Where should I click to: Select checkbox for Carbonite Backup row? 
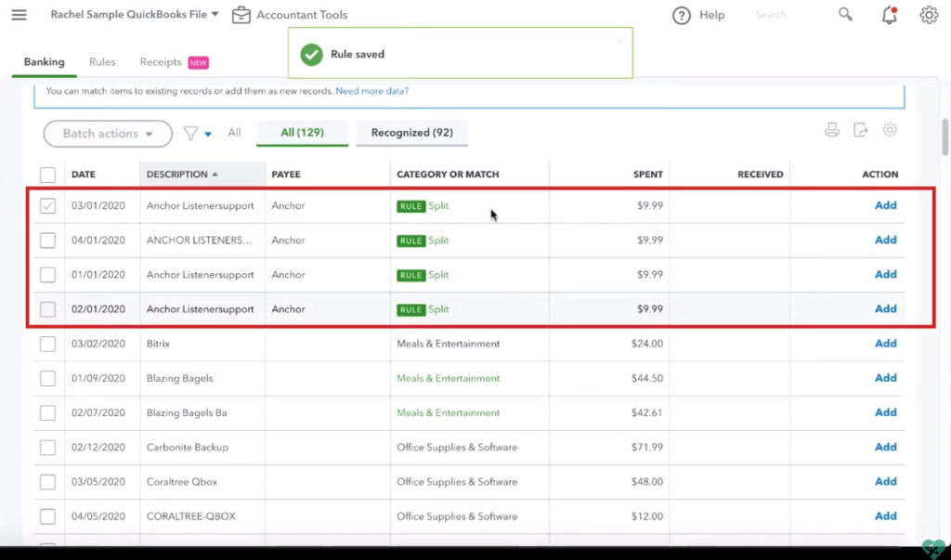(47, 448)
